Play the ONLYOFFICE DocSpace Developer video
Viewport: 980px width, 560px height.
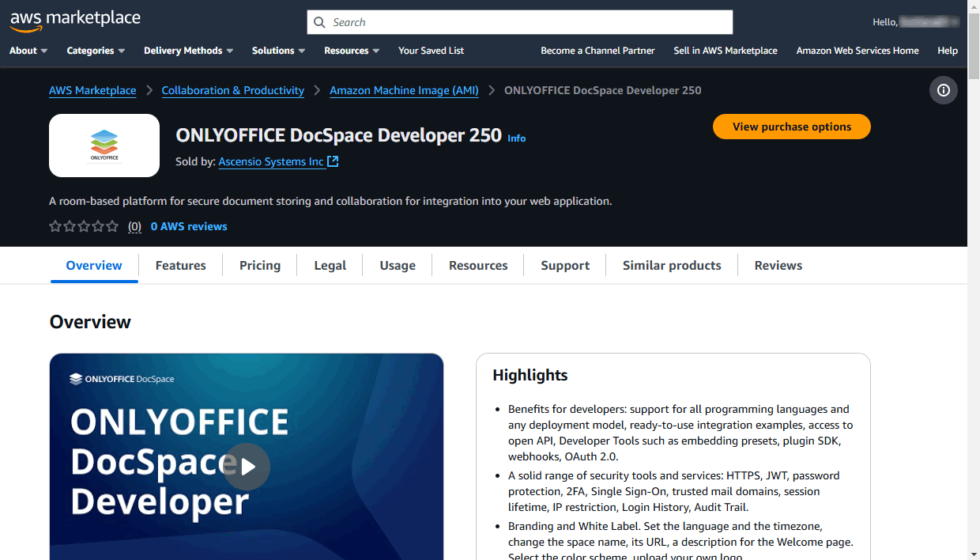(247, 467)
